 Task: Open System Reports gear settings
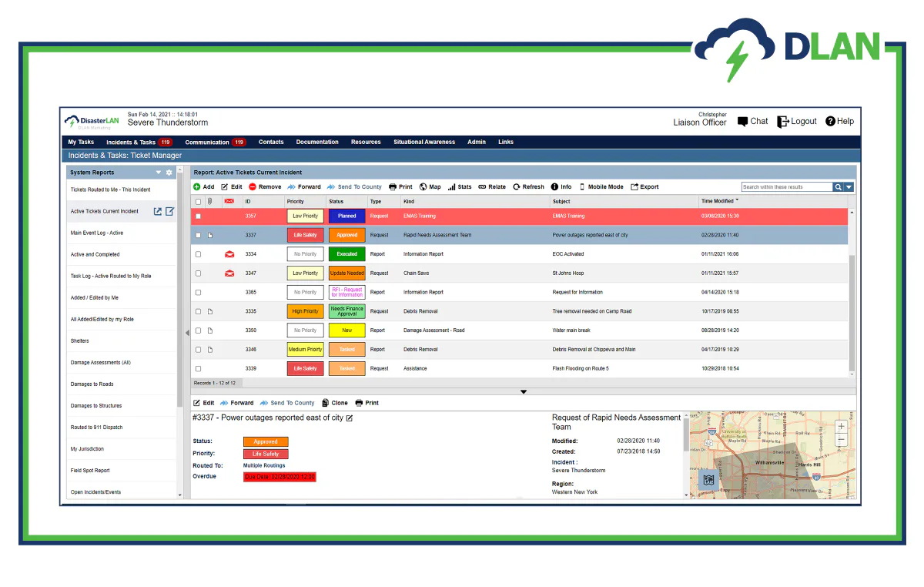(169, 173)
